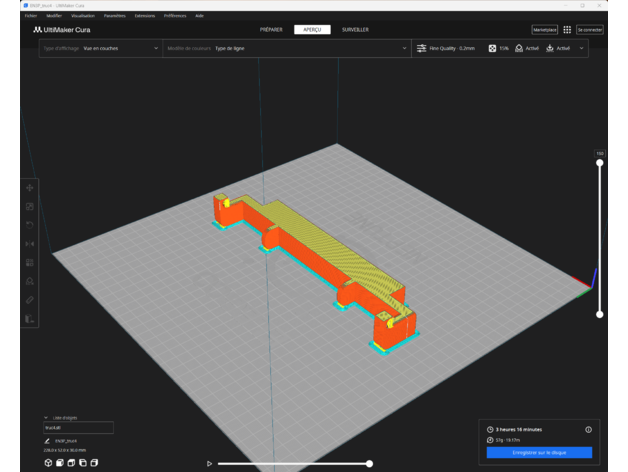Image resolution: width=628 pixels, height=472 pixels.
Task: Show print time info details icon
Action: pyautogui.click(x=588, y=429)
